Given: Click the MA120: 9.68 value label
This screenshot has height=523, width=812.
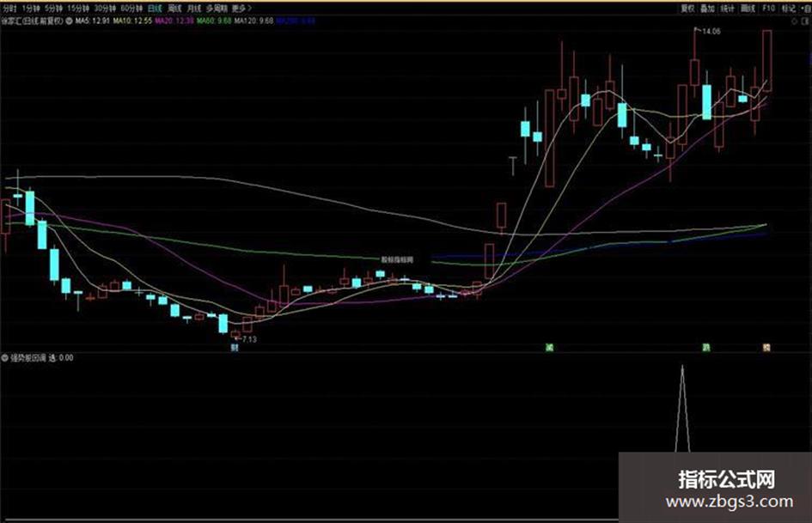Looking at the screenshot, I should point(253,21).
